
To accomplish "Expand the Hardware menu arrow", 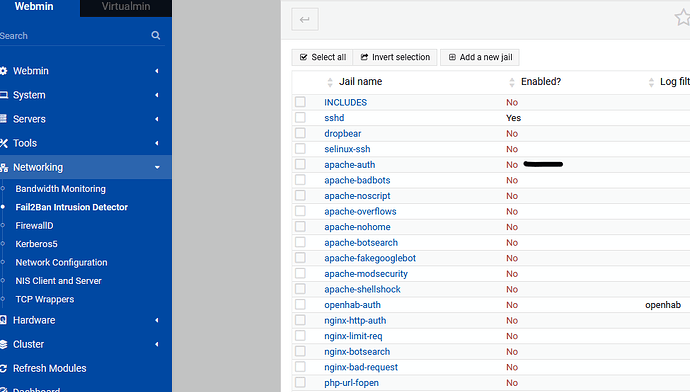I will point(157,320).
